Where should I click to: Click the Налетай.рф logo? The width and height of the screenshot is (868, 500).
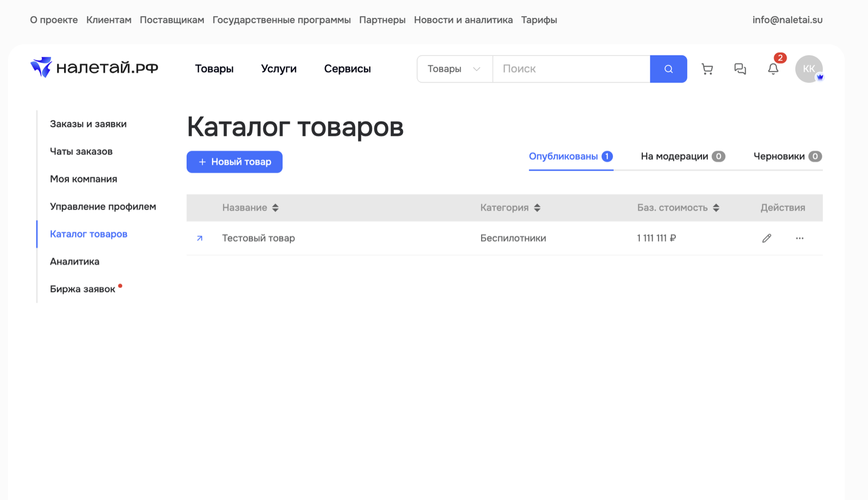(94, 68)
